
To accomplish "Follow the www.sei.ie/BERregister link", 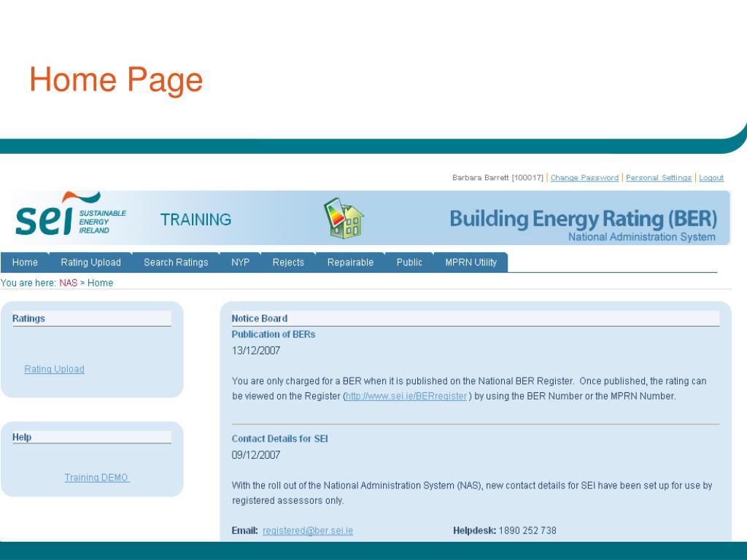I will coord(406,396).
